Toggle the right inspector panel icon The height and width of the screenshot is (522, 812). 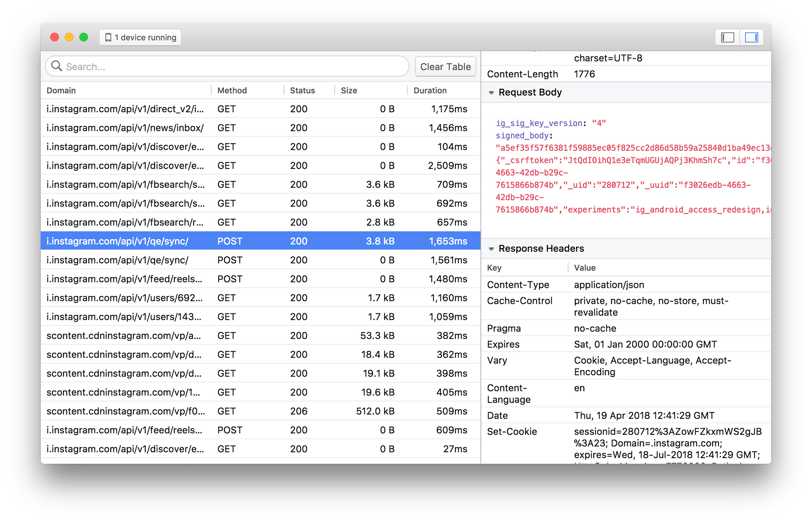pos(752,37)
